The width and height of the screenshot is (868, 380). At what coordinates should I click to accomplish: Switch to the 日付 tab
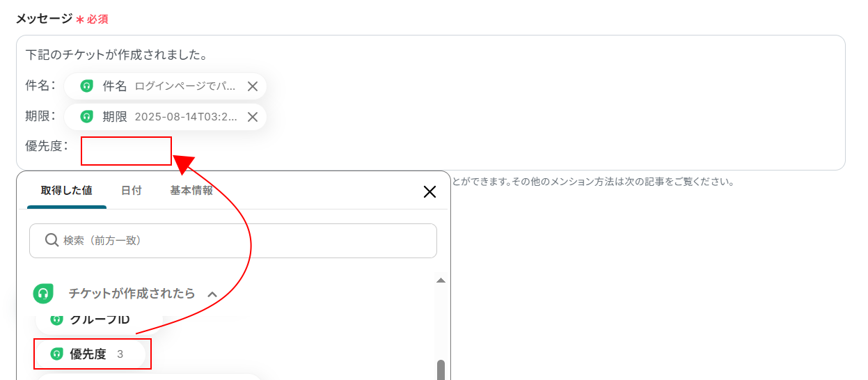[x=131, y=191]
